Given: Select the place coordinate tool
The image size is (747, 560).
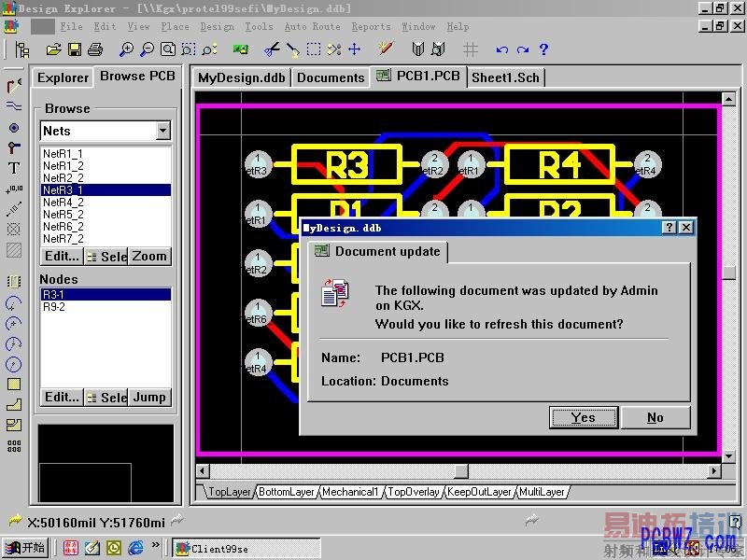Looking at the screenshot, I should tap(14, 189).
